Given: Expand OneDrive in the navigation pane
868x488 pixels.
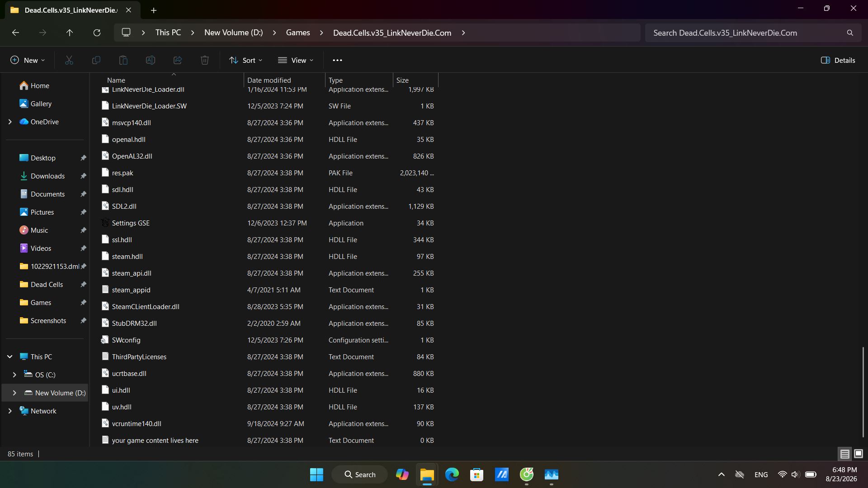Looking at the screenshot, I should point(10,122).
